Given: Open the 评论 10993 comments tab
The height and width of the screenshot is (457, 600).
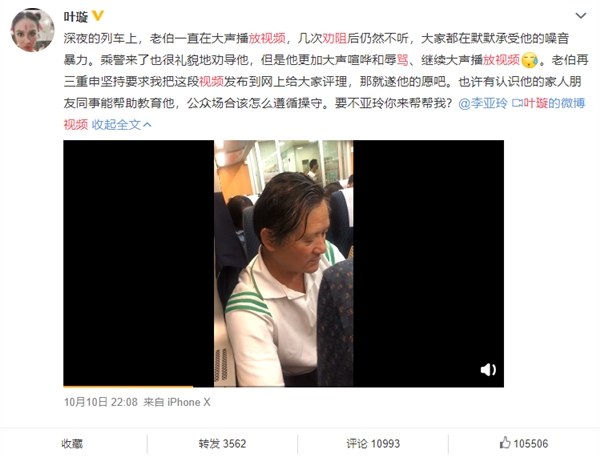Looking at the screenshot, I should [373, 444].
